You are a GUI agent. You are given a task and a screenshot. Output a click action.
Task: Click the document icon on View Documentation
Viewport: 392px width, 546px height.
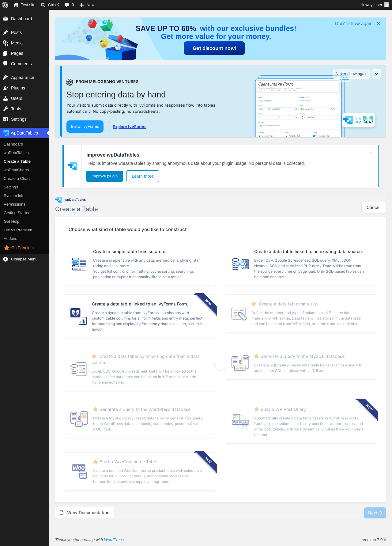(x=62, y=513)
